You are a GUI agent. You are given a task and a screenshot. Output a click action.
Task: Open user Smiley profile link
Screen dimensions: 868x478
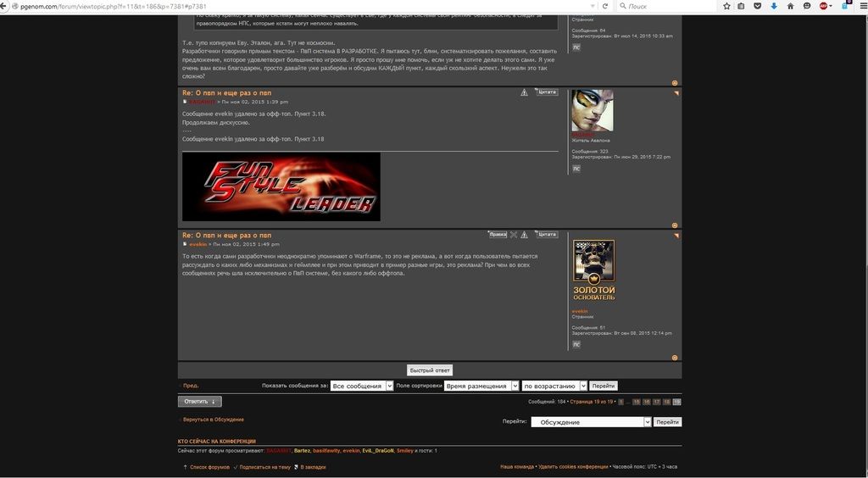coord(404,451)
